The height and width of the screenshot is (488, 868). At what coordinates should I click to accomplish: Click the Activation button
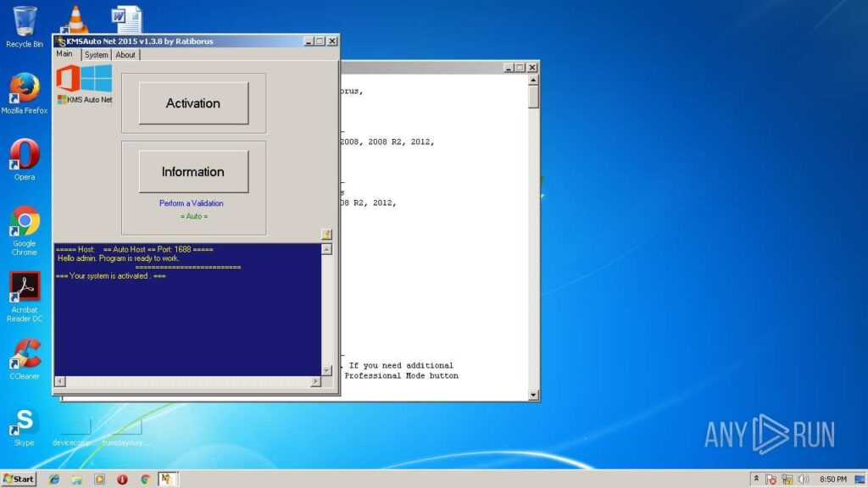pyautogui.click(x=193, y=103)
